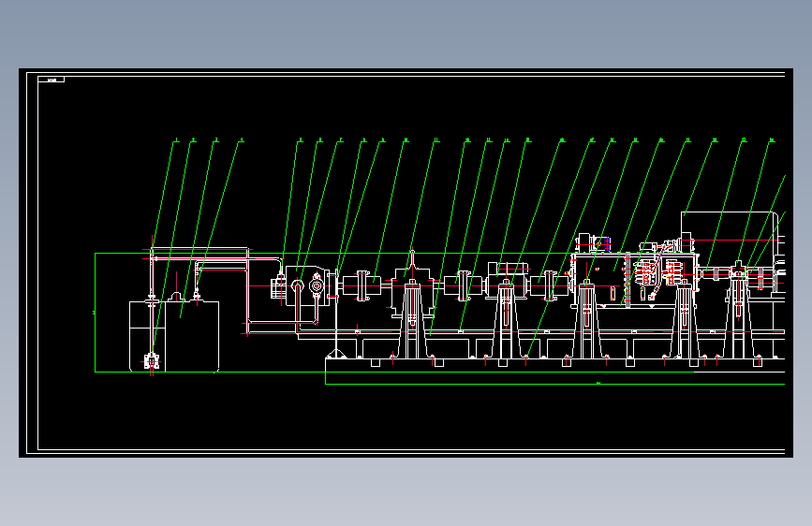The height and width of the screenshot is (526, 812).
Task: Select part callout number 4
Action: pos(241,139)
